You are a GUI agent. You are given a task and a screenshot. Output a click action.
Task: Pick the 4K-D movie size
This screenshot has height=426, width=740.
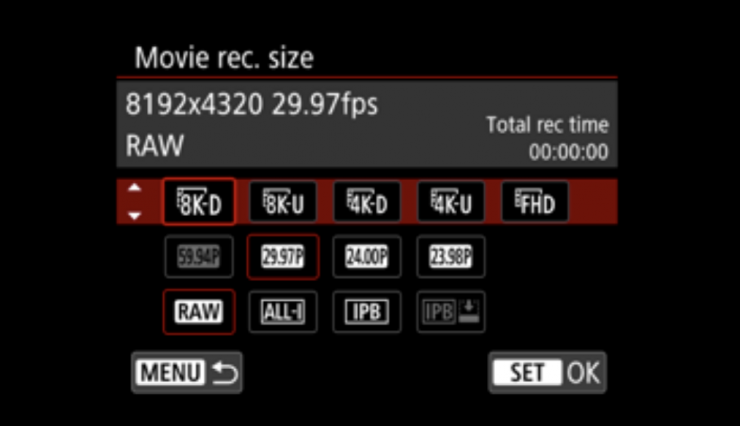367,202
